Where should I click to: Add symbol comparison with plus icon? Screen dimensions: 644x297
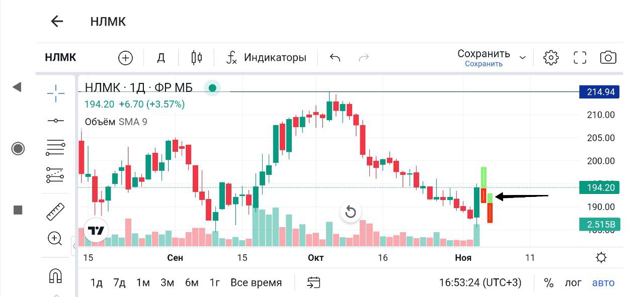[125, 58]
